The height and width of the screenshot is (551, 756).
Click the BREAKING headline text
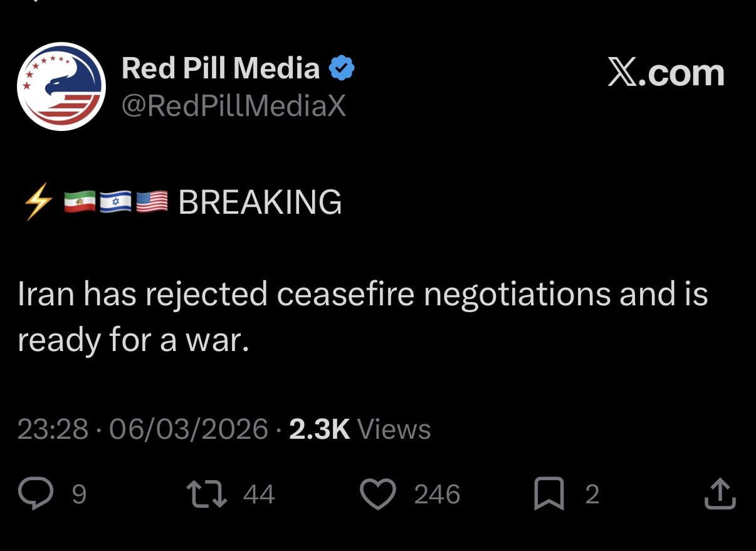pos(260,202)
